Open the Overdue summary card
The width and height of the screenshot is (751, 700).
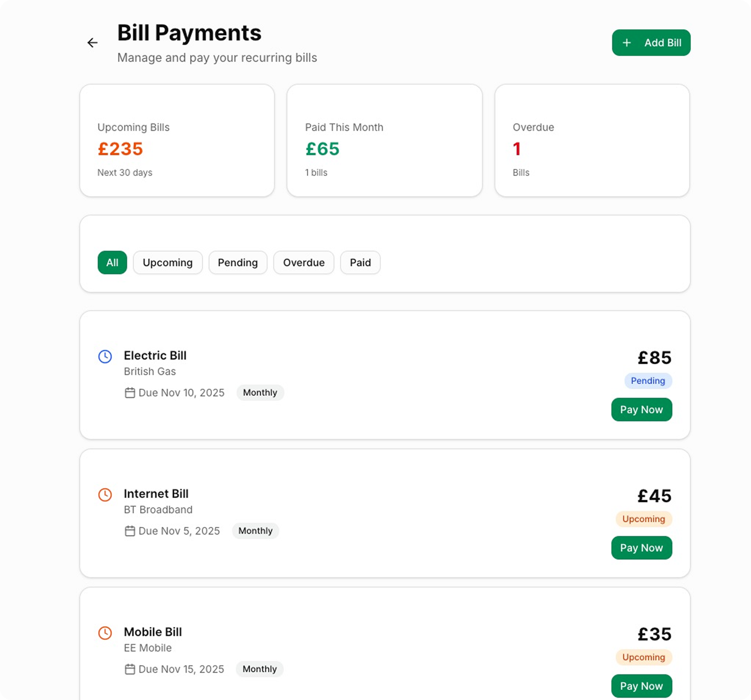[x=592, y=140]
